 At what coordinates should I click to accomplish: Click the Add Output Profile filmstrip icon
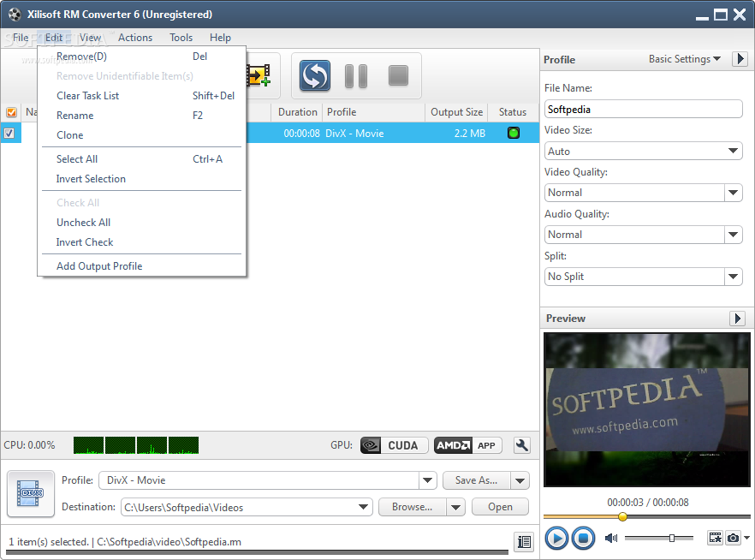click(259, 75)
